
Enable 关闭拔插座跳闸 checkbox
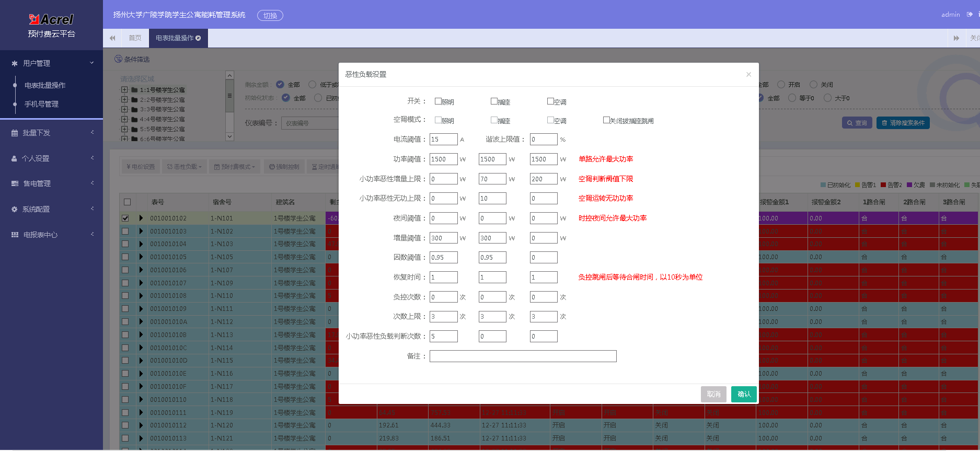606,120
